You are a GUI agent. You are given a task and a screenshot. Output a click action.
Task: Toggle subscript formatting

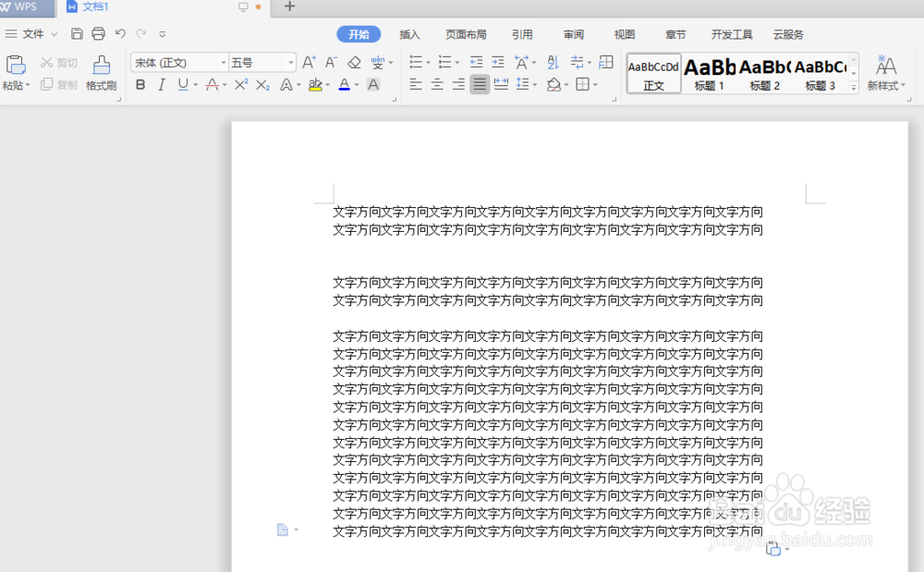(262, 85)
